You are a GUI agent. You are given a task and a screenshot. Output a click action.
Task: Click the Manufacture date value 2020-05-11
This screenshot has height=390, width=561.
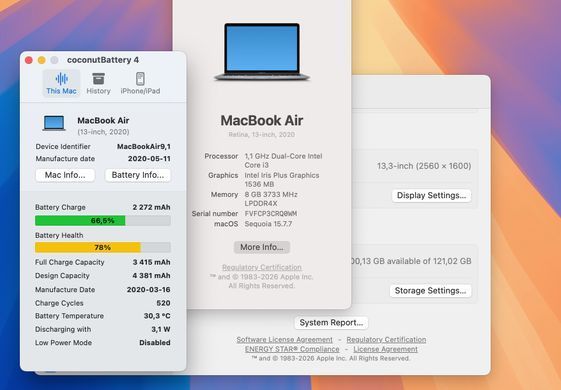tap(149, 159)
